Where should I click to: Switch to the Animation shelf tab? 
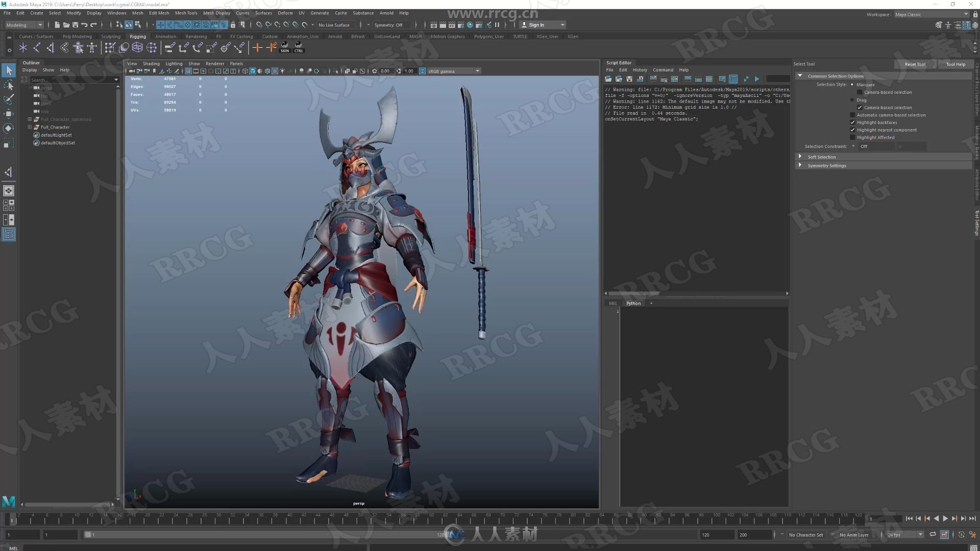click(x=165, y=36)
